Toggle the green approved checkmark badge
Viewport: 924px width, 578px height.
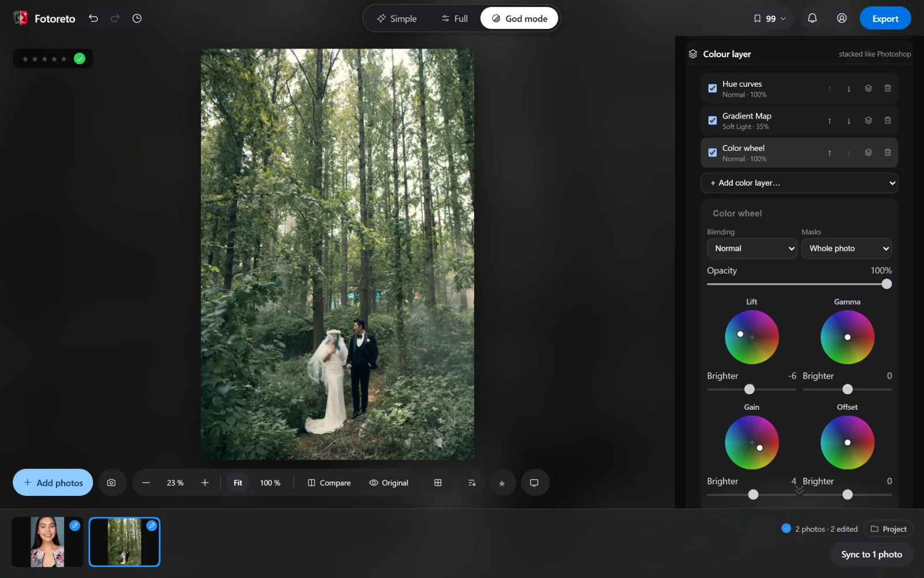[80, 58]
